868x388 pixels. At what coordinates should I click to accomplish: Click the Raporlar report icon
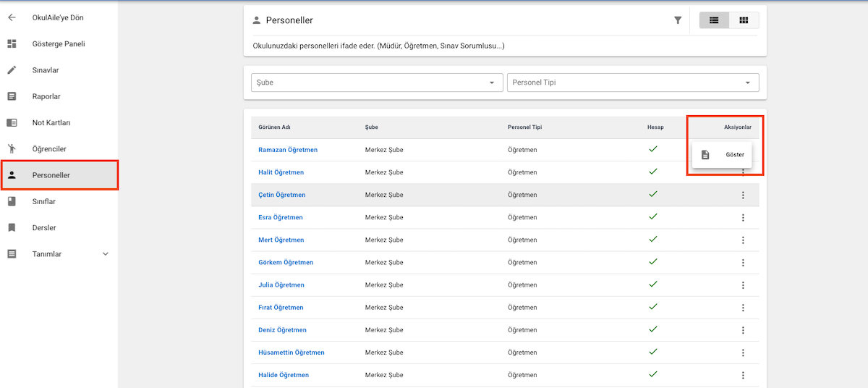tap(12, 96)
